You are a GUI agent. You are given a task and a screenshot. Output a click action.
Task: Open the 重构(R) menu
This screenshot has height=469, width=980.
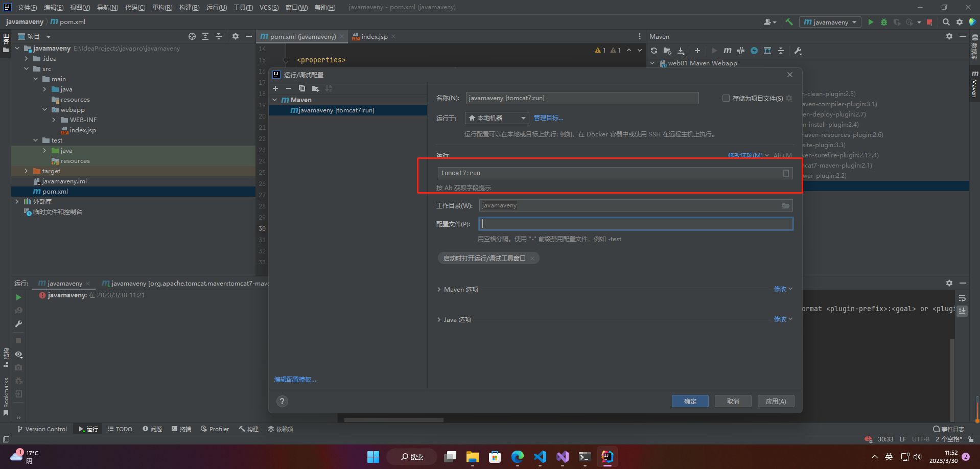click(162, 7)
